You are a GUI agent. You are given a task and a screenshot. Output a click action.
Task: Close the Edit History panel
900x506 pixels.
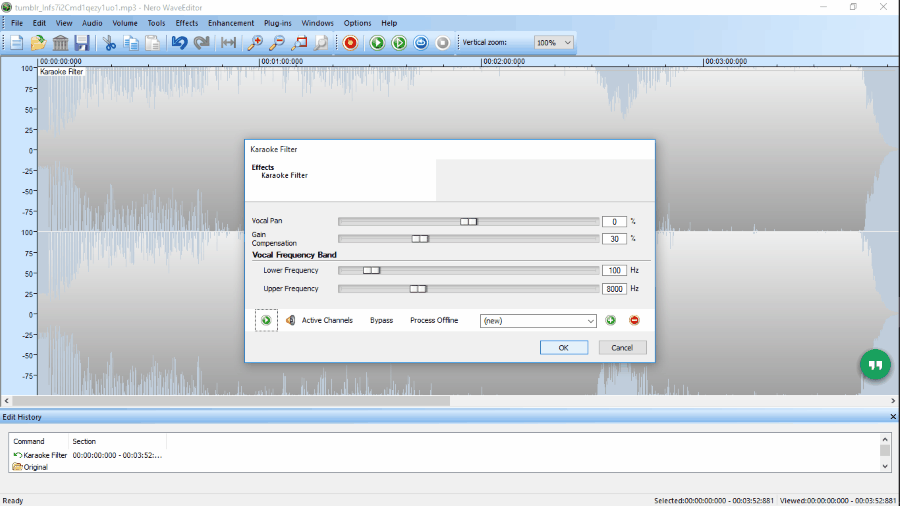pos(893,417)
